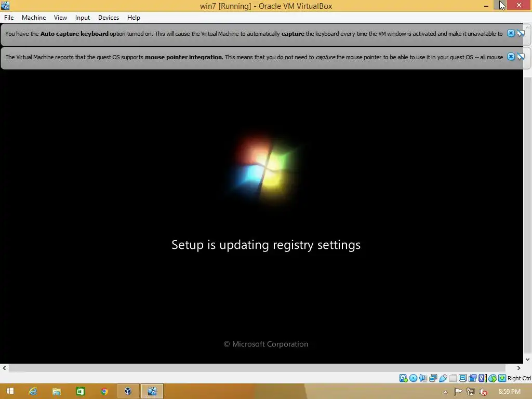The height and width of the screenshot is (399, 532).
Task: Open the Action Center flag icon
Action: click(x=458, y=392)
